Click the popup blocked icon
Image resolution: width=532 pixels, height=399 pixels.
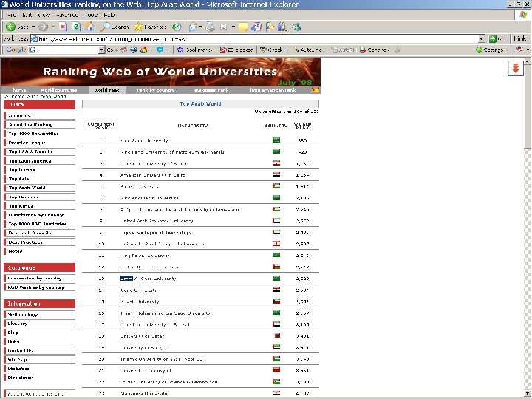click(x=223, y=50)
